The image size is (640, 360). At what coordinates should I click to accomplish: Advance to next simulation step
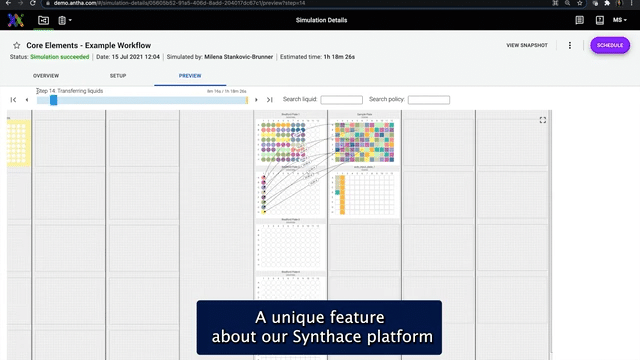click(x=256, y=100)
